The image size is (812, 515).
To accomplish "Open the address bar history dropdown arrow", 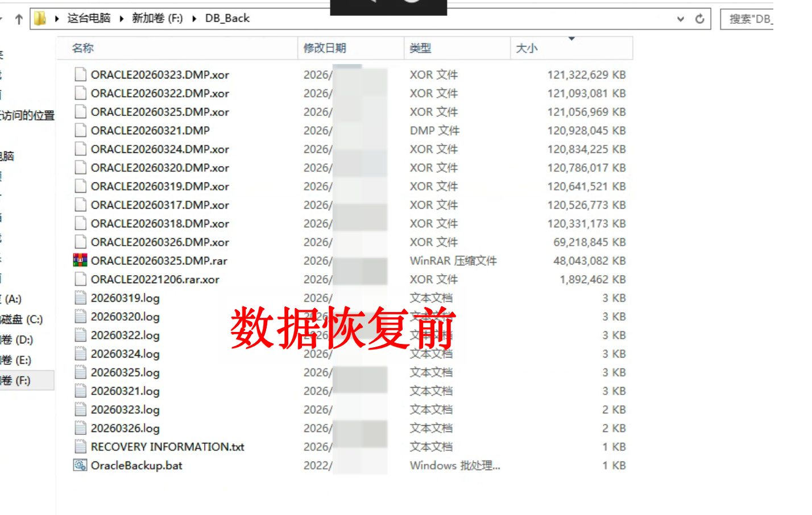I will (681, 19).
